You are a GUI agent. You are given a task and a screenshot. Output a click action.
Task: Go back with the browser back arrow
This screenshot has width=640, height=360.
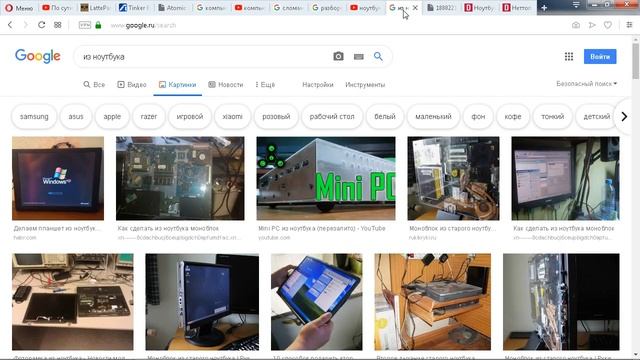pos(10,25)
